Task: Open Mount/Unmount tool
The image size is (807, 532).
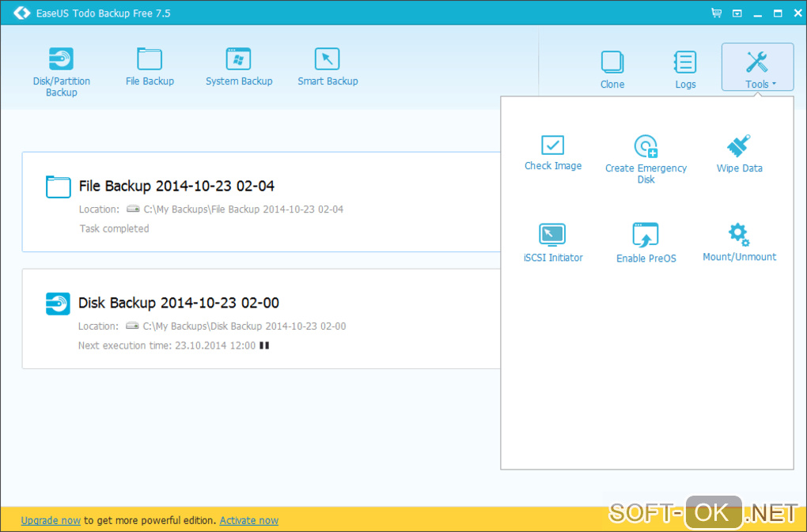Action: point(739,242)
